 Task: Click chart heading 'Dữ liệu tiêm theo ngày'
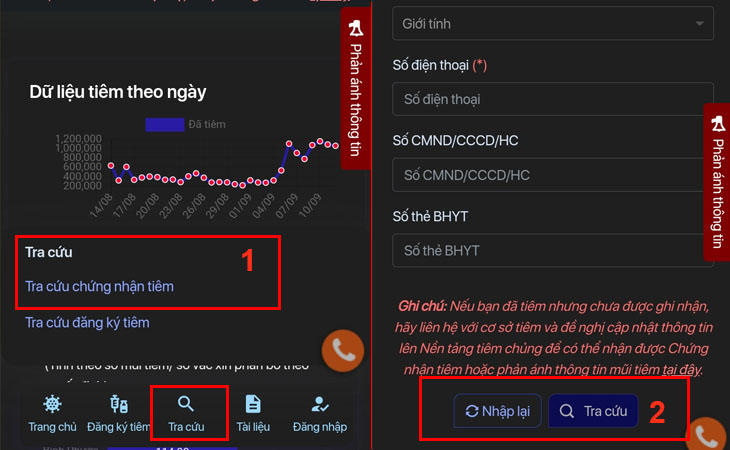click(x=118, y=92)
